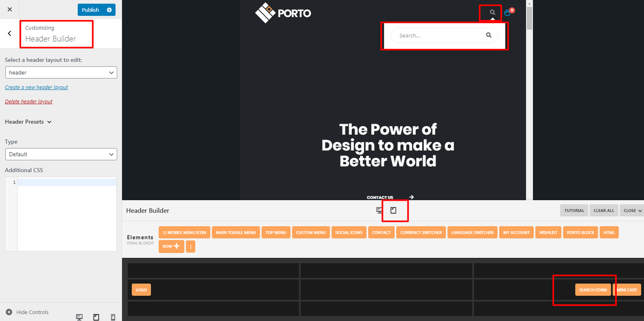The width and height of the screenshot is (644, 321).
Task: Click the Porto logo in preview
Action: pyautogui.click(x=283, y=13)
